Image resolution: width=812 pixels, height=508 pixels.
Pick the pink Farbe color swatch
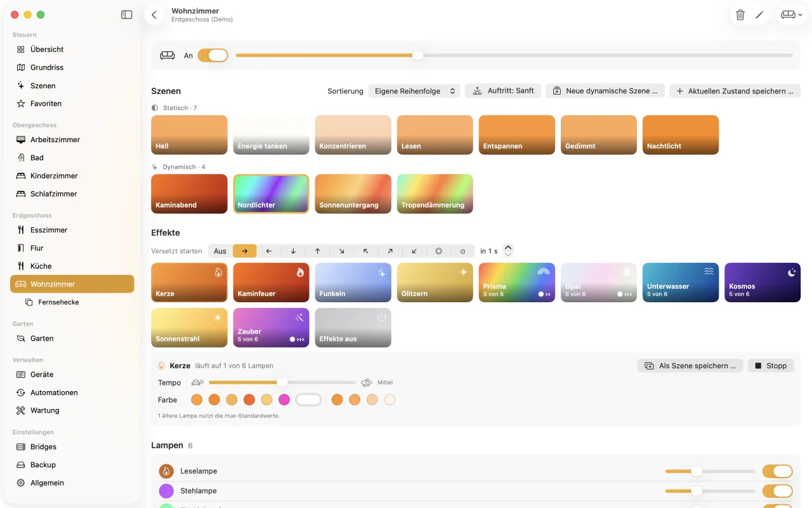point(284,399)
